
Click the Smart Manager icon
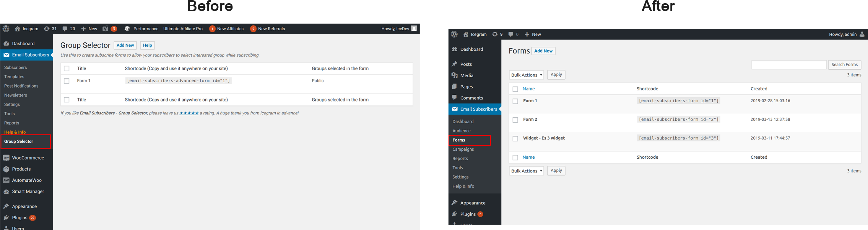[6, 192]
